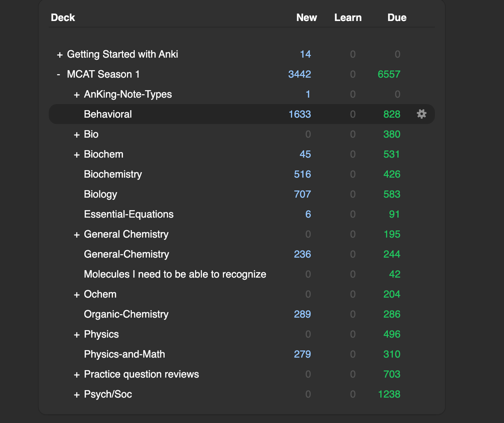
Task: Expand the General Chemistry subdeck
Action: pyautogui.click(x=77, y=235)
